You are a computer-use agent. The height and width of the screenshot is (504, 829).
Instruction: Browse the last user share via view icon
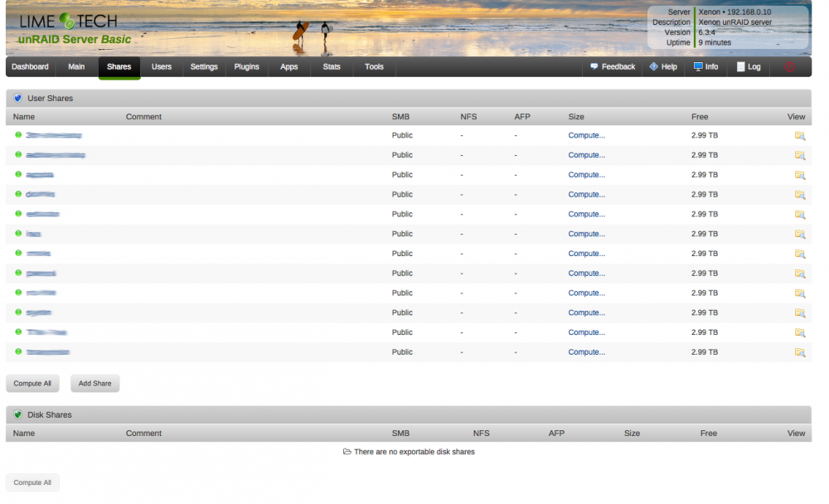click(800, 352)
